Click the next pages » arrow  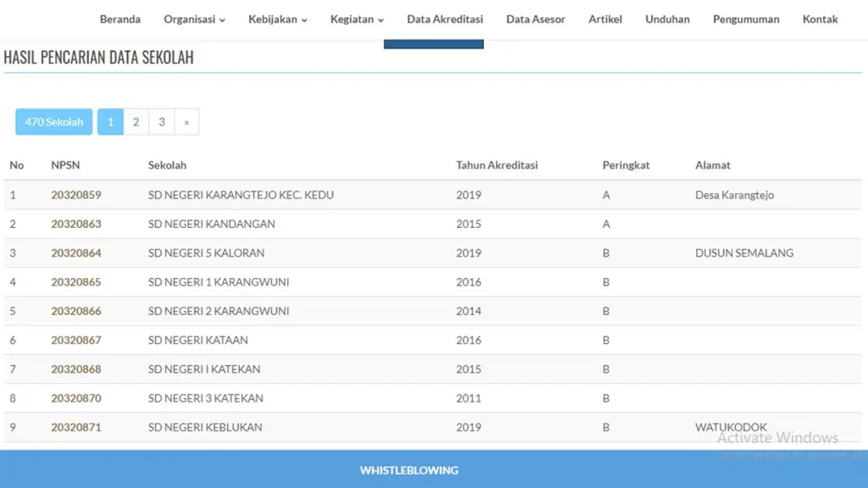186,122
